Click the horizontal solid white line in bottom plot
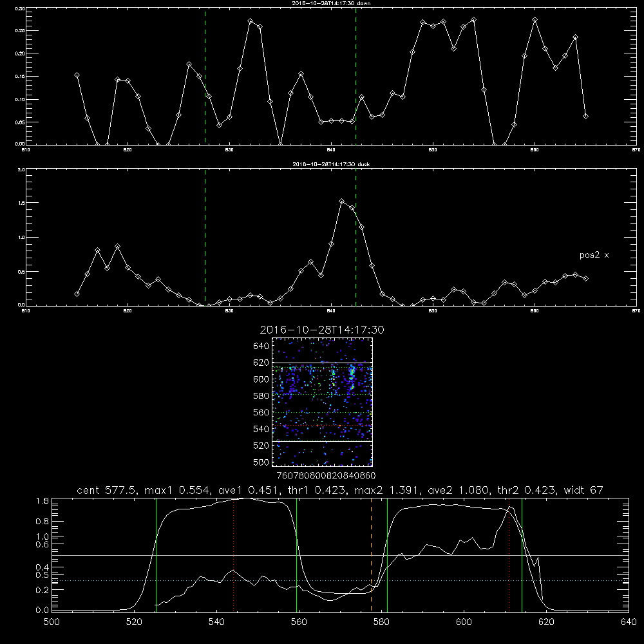 [x=340, y=555]
